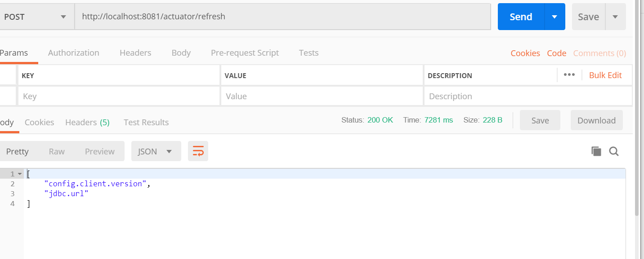644x259 pixels.
Task: Switch to the request Body tab
Action: coord(181,53)
